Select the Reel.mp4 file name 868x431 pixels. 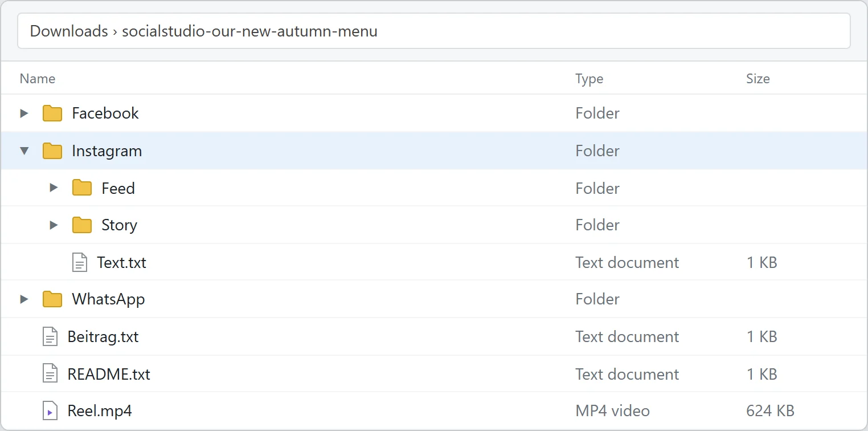(100, 410)
